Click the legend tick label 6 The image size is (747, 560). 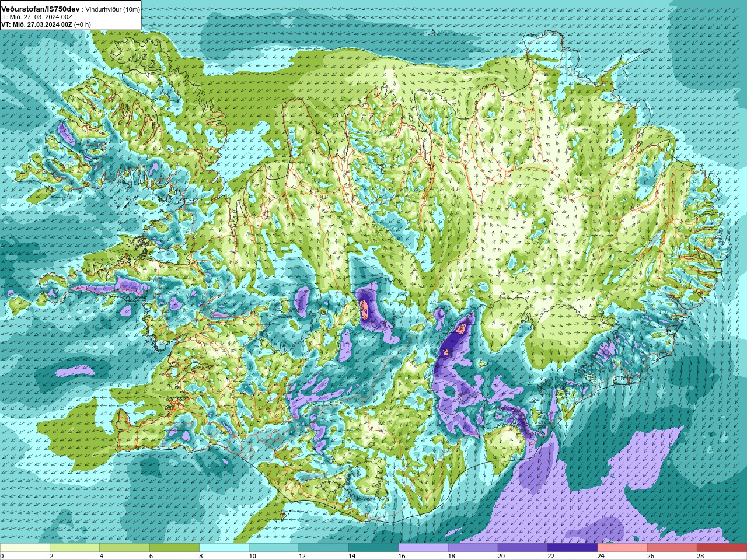coord(151,556)
